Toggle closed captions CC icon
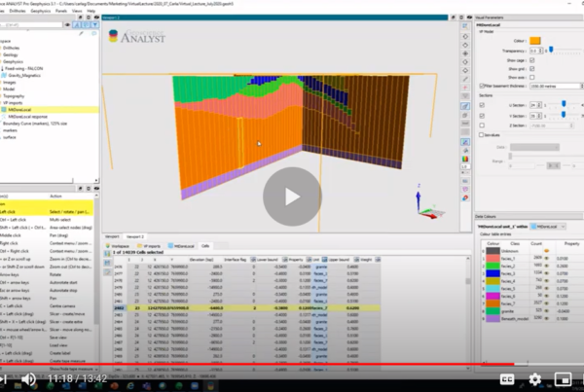 point(507,379)
